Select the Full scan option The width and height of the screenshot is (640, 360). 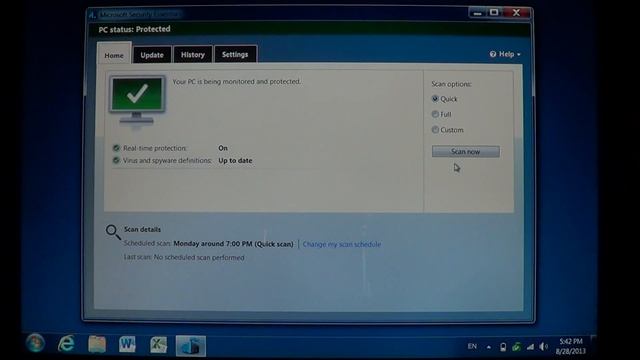tap(435, 114)
